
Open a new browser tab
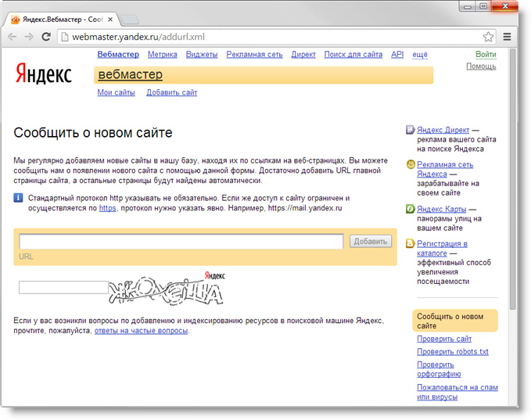point(130,20)
